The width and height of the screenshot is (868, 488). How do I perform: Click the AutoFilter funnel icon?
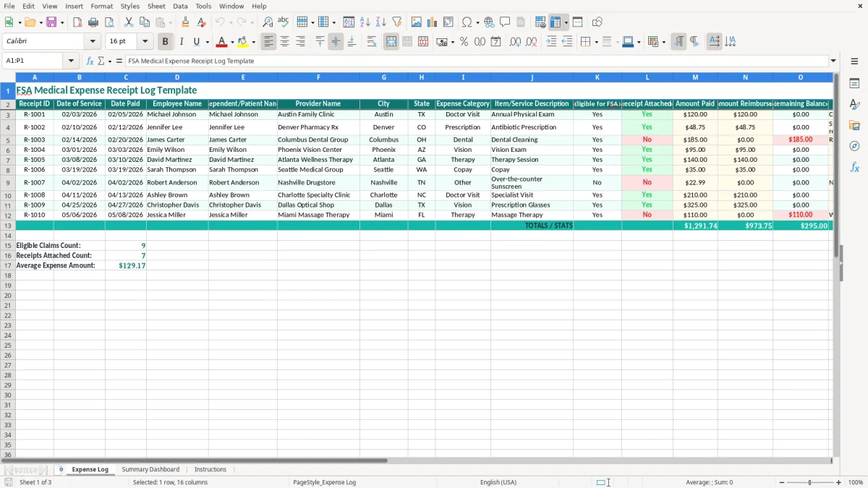coord(397,22)
